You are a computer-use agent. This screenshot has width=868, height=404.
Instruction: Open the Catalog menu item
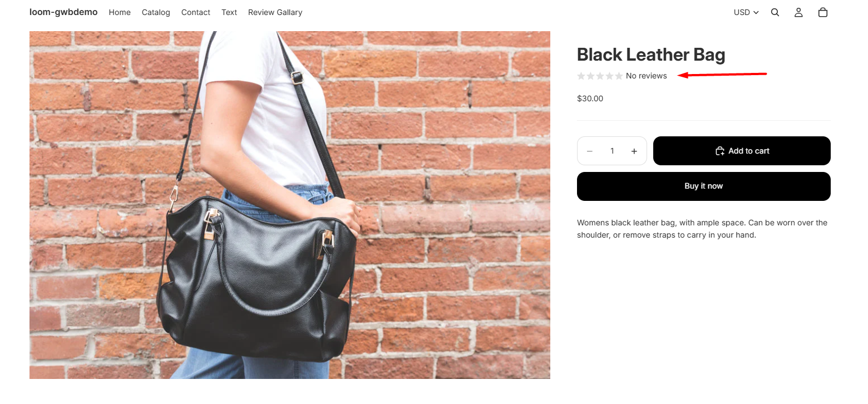pyautogui.click(x=156, y=12)
